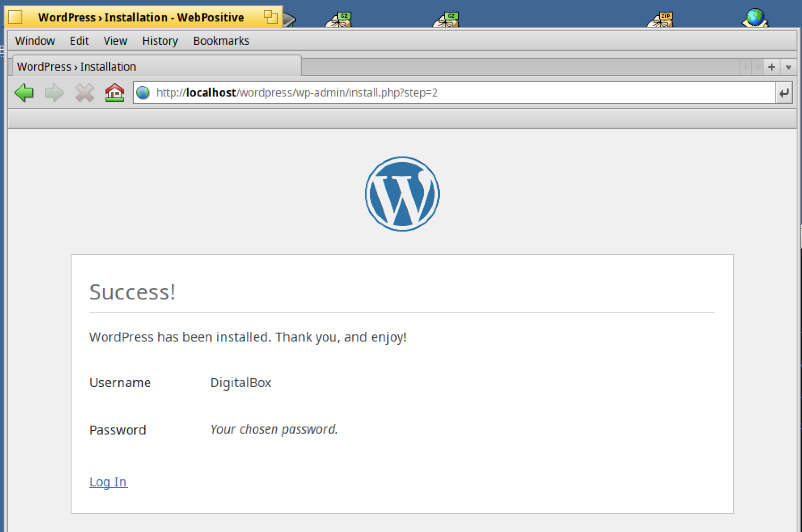802x532 pixels.
Task: Open the ZIP archive desktop icon
Action: click(660, 19)
